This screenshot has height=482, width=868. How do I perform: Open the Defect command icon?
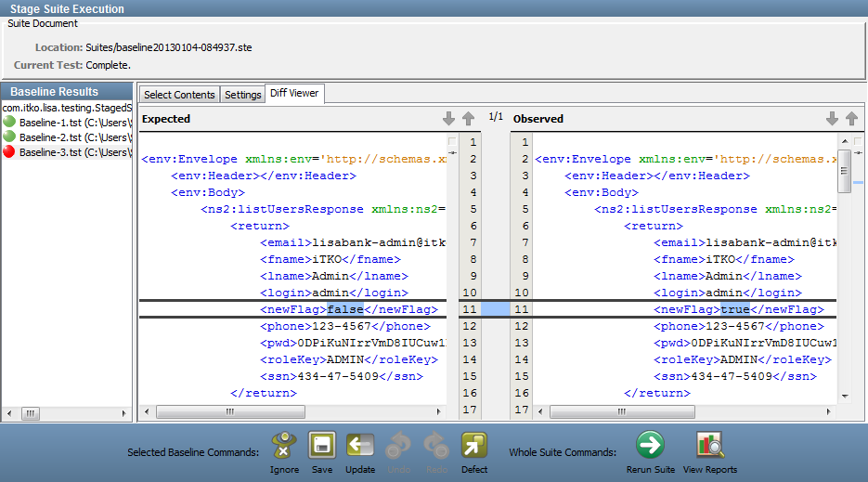(x=474, y=447)
